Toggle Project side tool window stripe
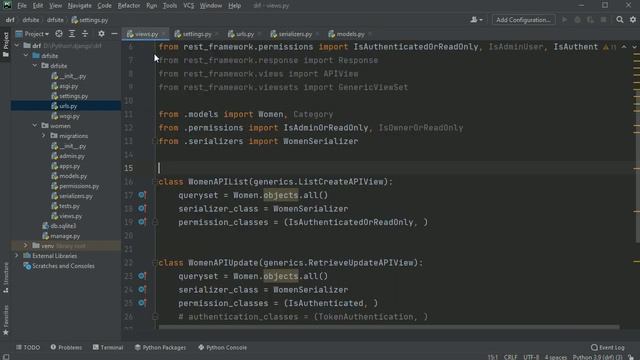The height and width of the screenshot is (360, 640). pos(5,44)
